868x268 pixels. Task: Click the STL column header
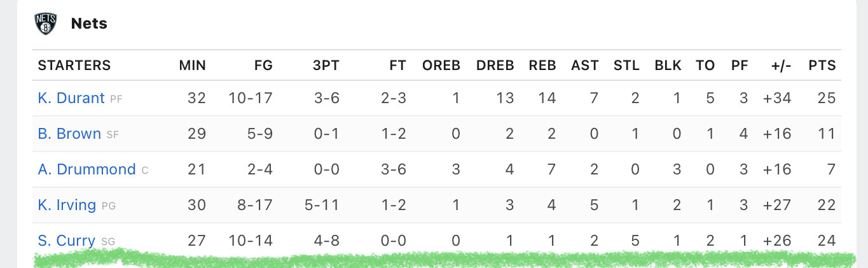tap(626, 65)
